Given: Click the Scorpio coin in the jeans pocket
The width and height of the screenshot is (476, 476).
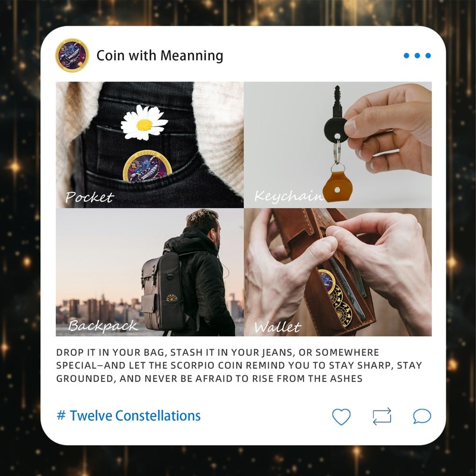Looking at the screenshot, I should click(x=147, y=167).
